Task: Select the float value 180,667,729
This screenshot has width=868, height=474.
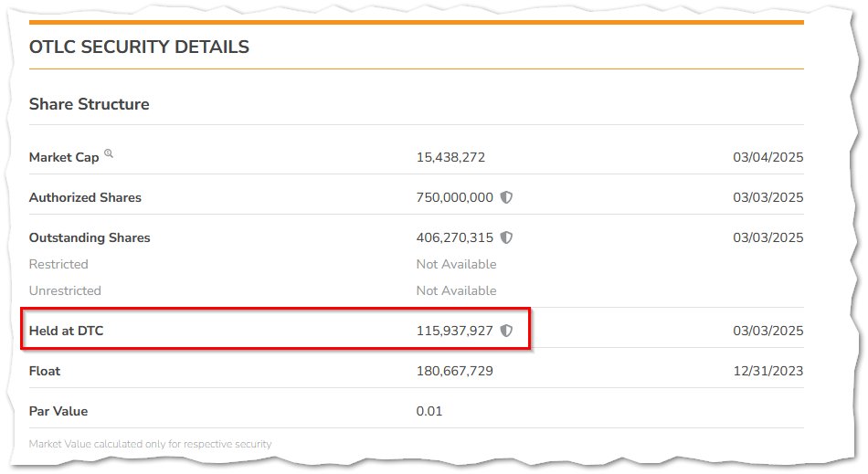Action: click(x=454, y=371)
